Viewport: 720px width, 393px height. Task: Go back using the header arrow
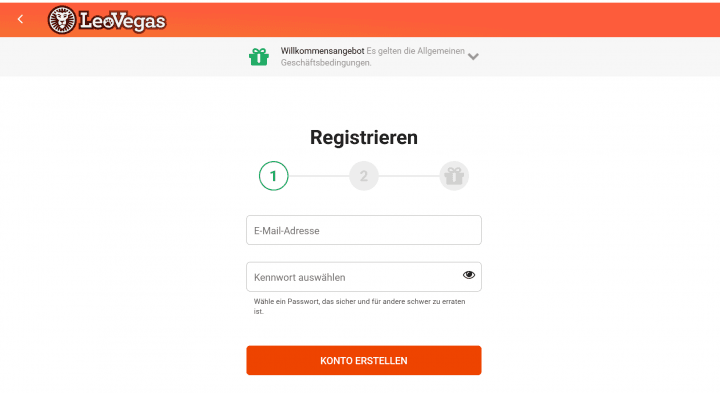click(x=20, y=19)
